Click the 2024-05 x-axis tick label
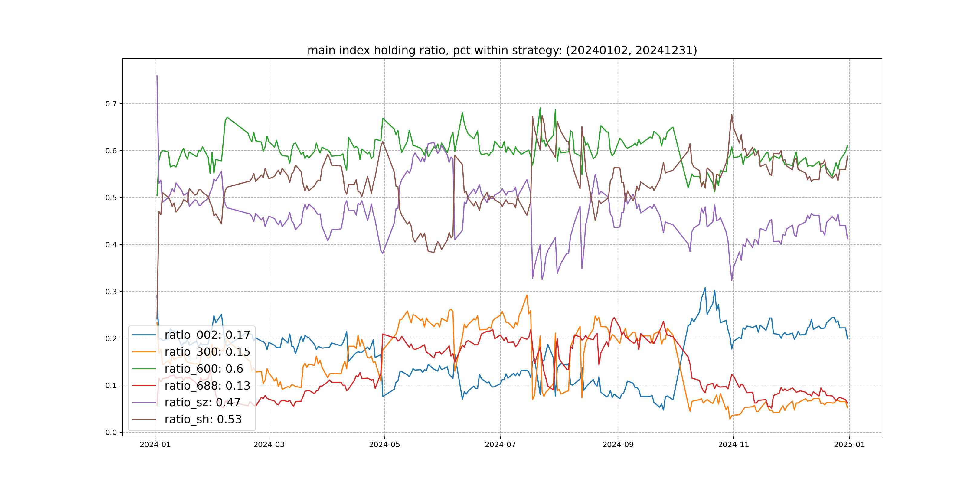 tap(384, 445)
